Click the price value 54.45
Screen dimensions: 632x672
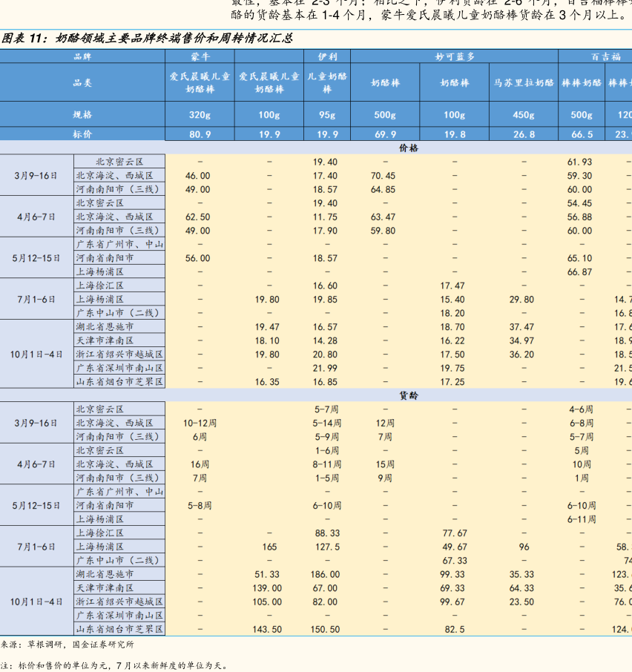click(580, 203)
